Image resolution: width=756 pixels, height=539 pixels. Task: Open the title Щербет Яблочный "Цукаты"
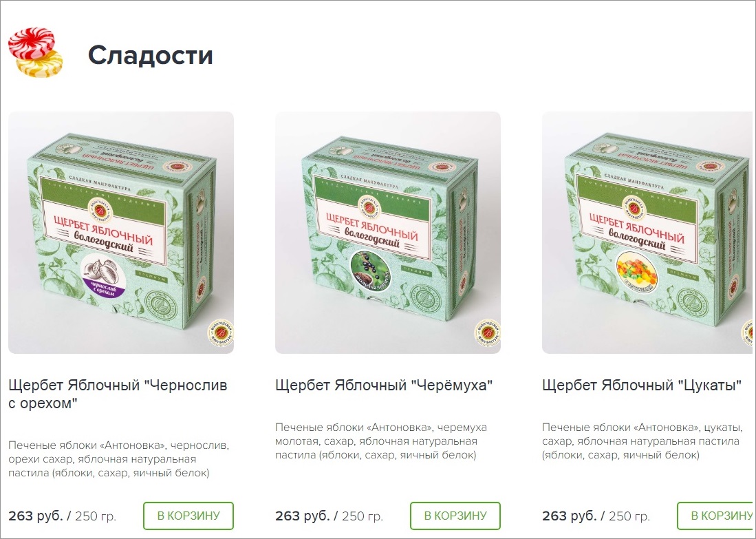pos(642,385)
